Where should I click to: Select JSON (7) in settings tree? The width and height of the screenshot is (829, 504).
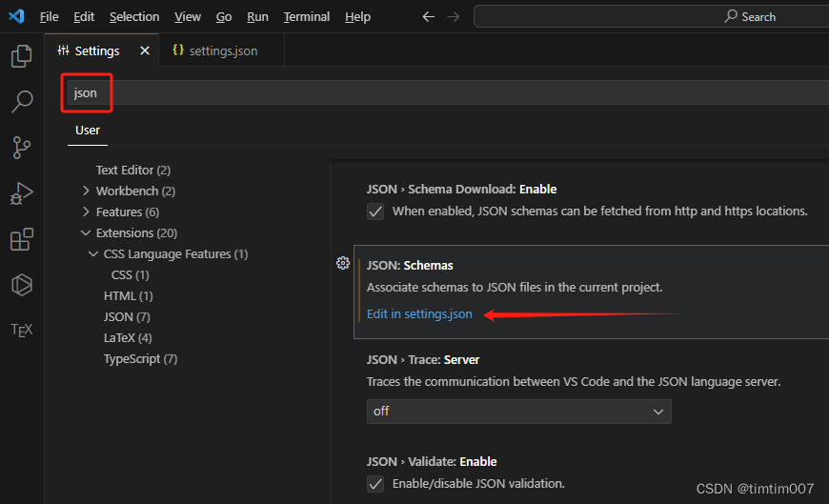click(127, 316)
